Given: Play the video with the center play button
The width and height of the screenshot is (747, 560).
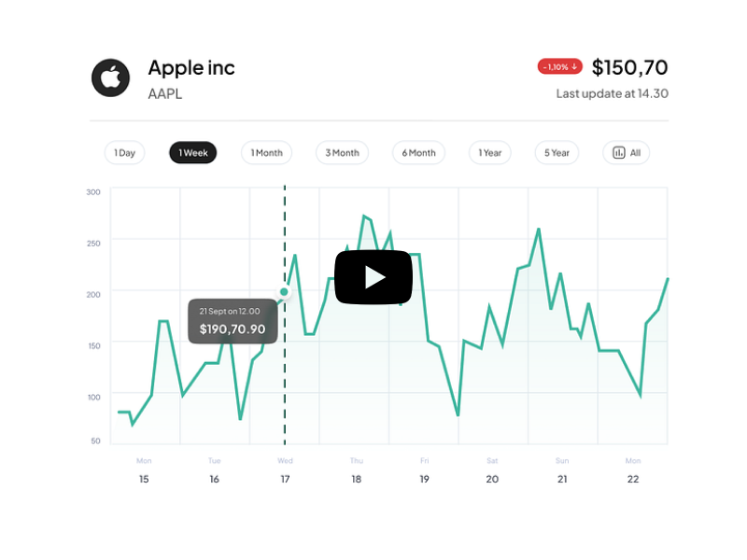Looking at the screenshot, I should click(x=373, y=277).
